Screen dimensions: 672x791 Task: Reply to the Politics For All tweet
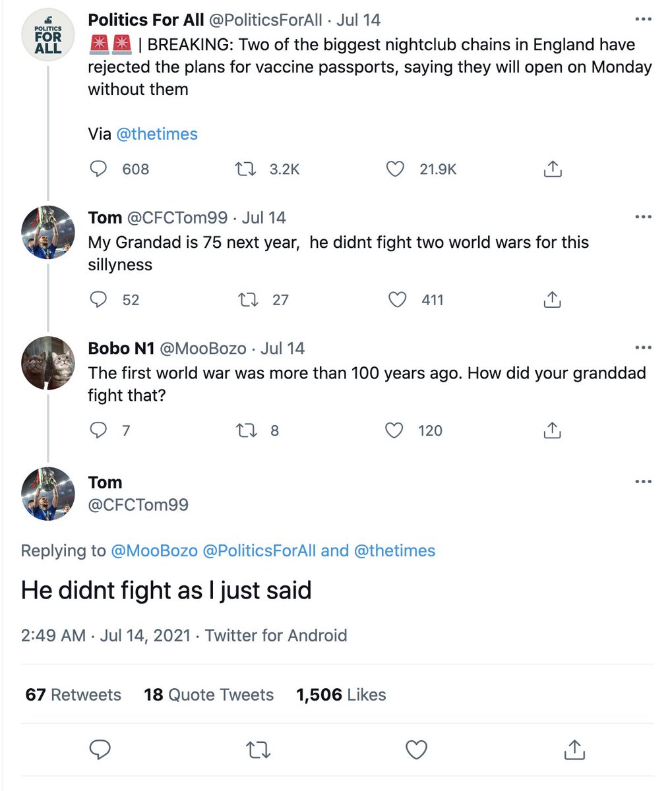(98, 169)
